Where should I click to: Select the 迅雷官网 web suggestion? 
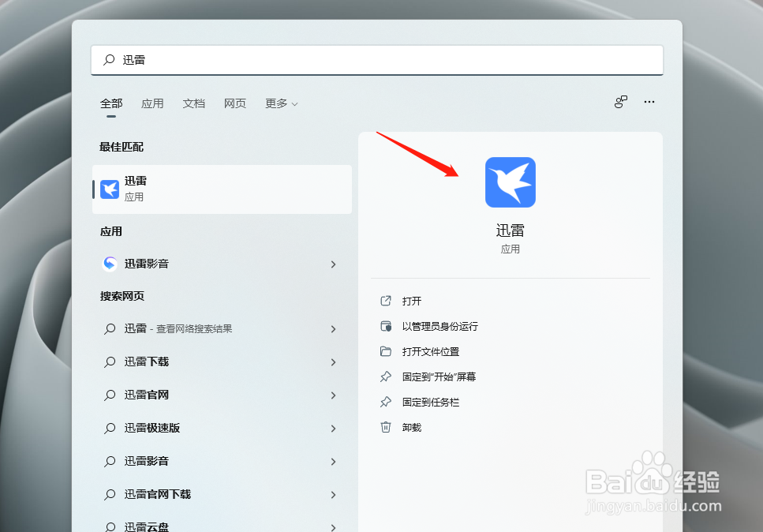coord(222,395)
